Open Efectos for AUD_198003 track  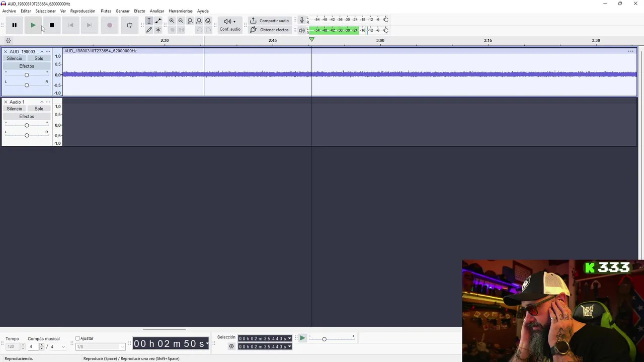click(27, 66)
